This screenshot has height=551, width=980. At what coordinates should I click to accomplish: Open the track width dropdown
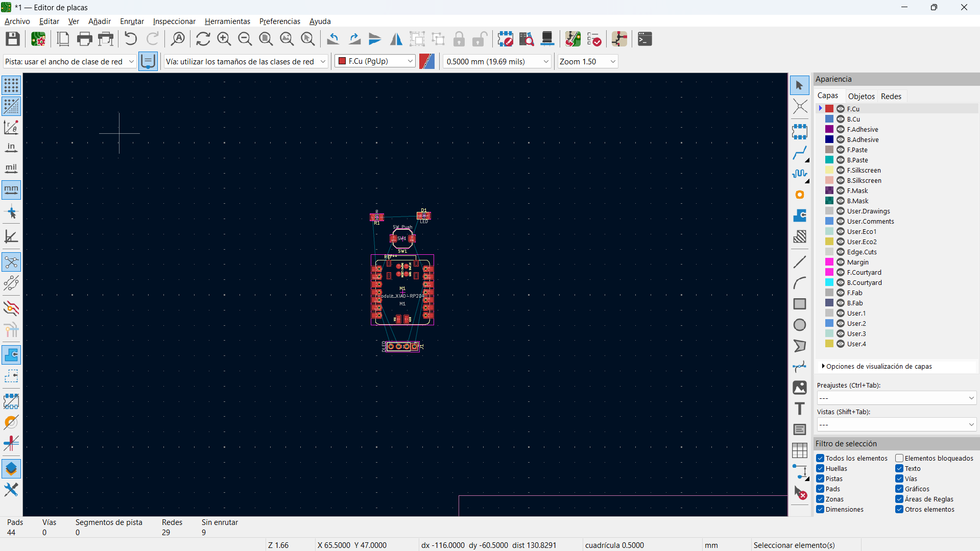pyautogui.click(x=69, y=62)
